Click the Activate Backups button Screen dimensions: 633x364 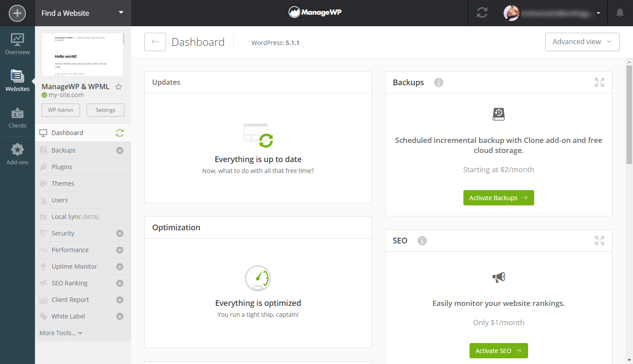coord(499,198)
